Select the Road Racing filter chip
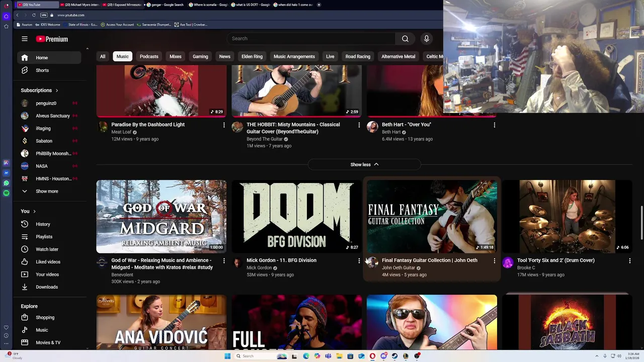644x362 pixels. [x=358, y=56]
